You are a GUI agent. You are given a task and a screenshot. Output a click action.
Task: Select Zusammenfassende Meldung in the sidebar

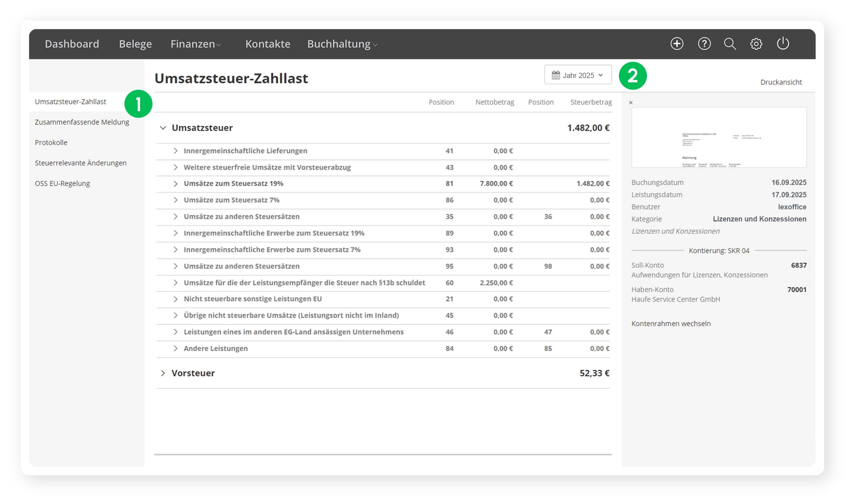(82, 122)
